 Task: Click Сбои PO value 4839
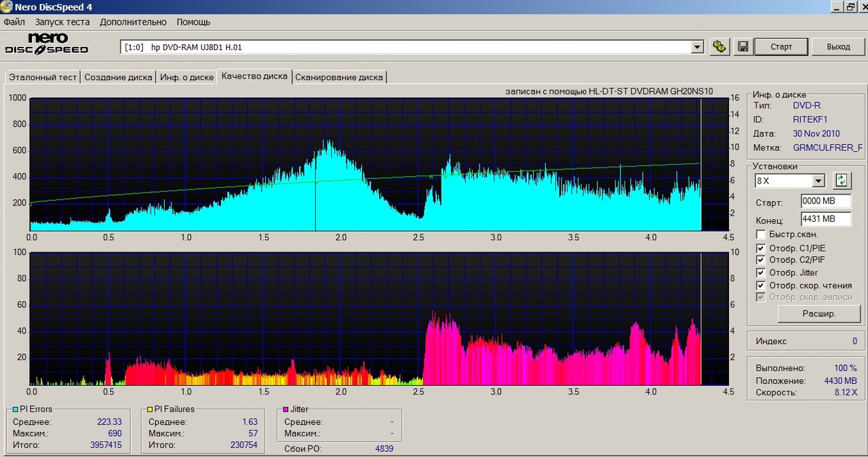[384, 449]
